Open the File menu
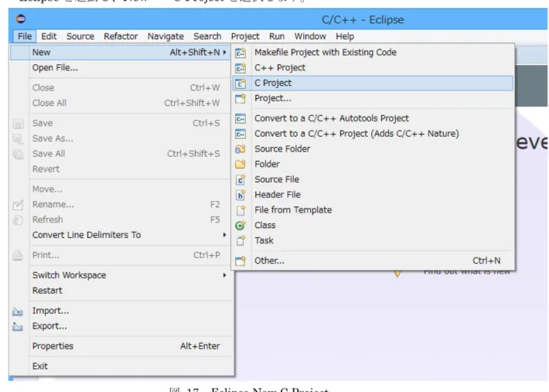 tap(25, 36)
